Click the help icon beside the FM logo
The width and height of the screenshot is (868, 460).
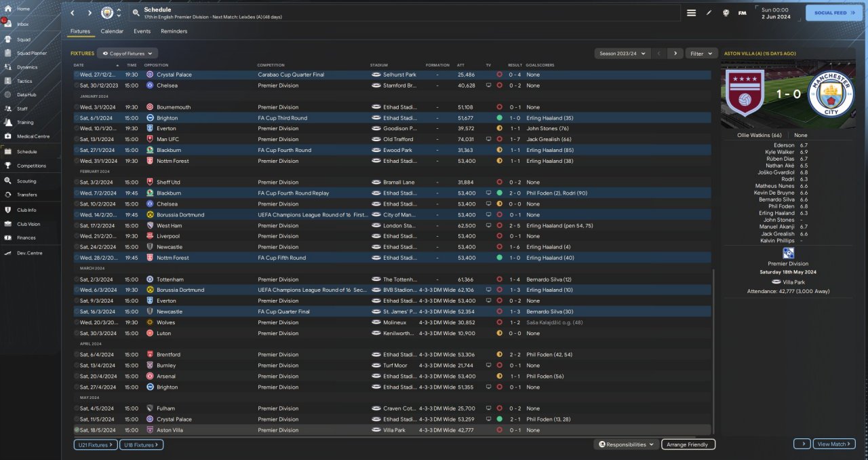coord(726,13)
